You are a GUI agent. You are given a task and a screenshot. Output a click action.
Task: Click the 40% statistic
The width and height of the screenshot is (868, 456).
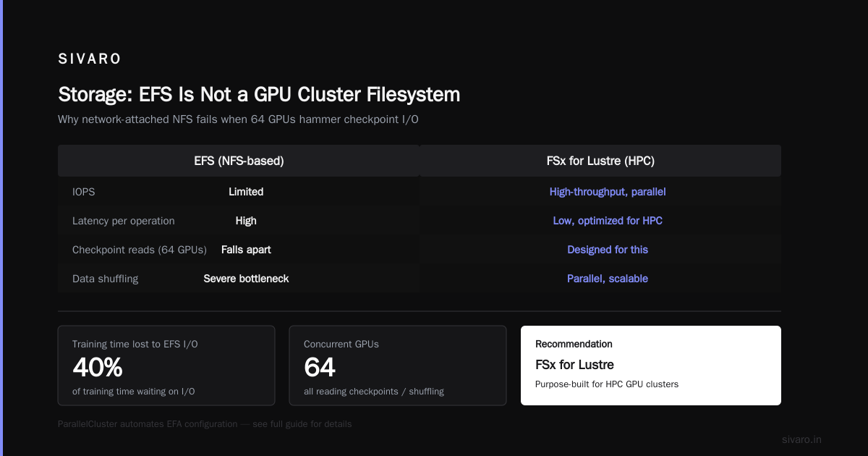click(98, 368)
